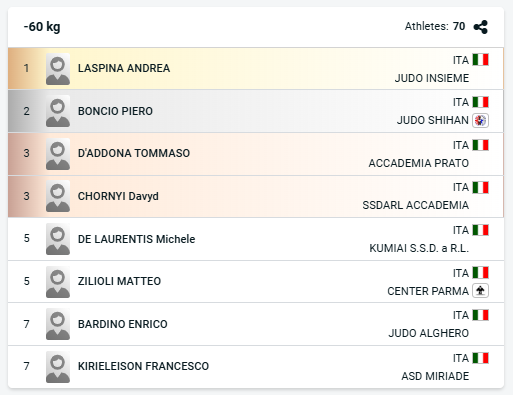Open CHORNYI Davyd athlete name link
Screen dimensions: 513x395
[118, 196]
